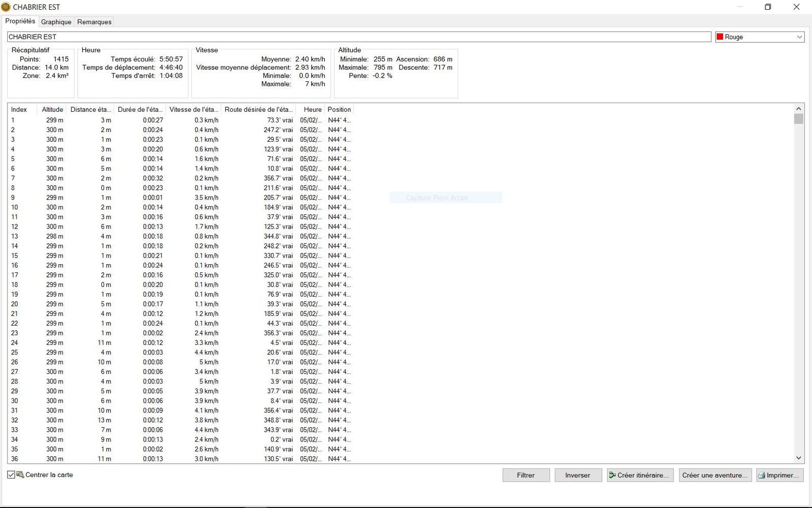
Task: Click 298 m altitude in row 13
Action: pyautogui.click(x=55, y=236)
